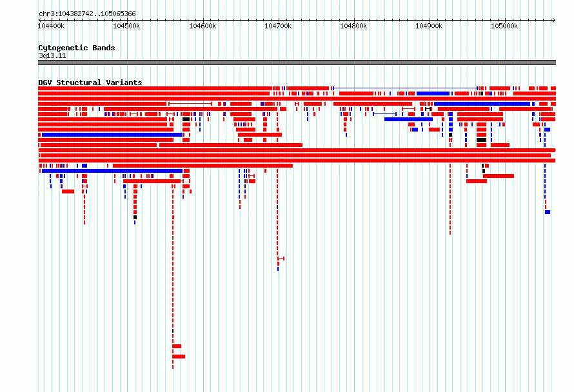Select the gray 3q13.11 cytogenetic band bar
Viewport: 574px width, 392px height.
click(297, 63)
